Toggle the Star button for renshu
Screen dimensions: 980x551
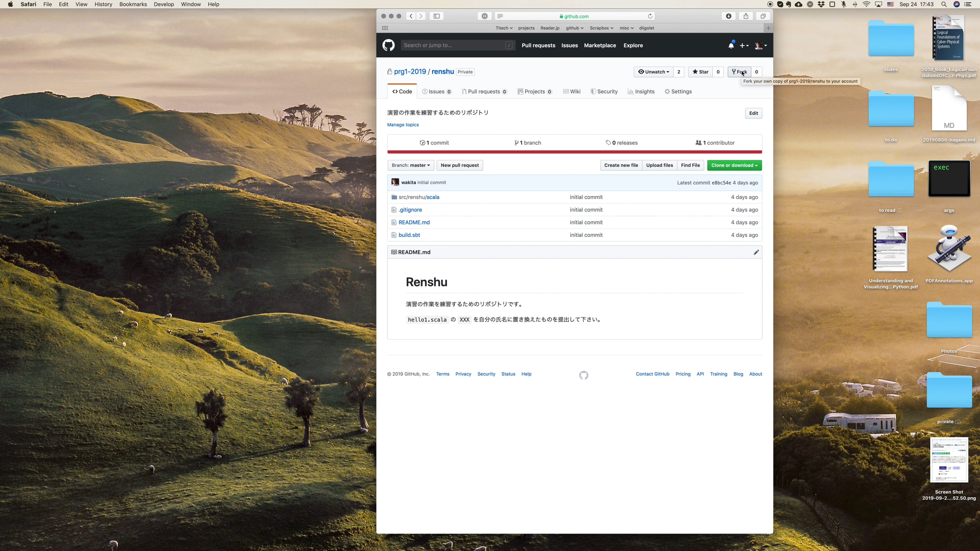(x=701, y=72)
